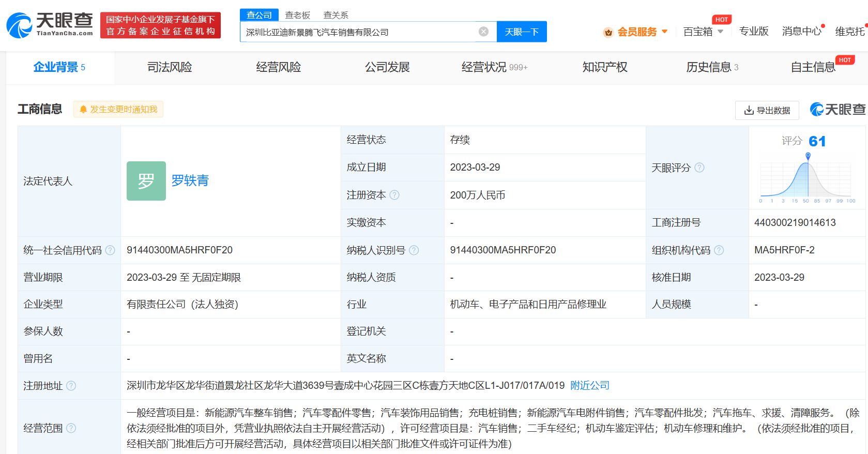Click the 存续 business status value
Image resolution: width=868 pixels, height=454 pixels.
click(x=460, y=140)
